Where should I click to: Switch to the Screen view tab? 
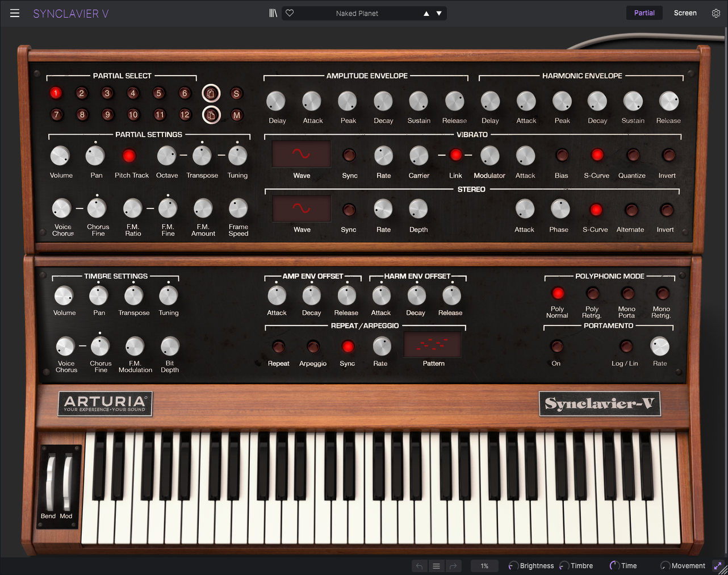coord(685,13)
